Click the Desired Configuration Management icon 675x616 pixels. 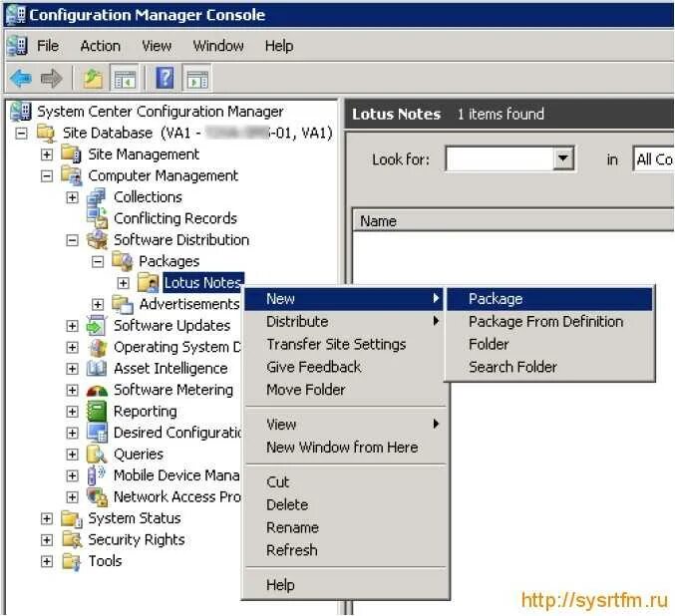97,433
